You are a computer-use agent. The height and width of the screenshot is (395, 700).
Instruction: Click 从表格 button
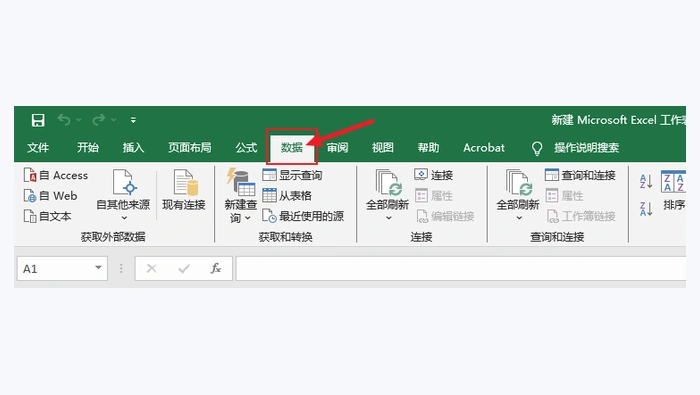[287, 195]
